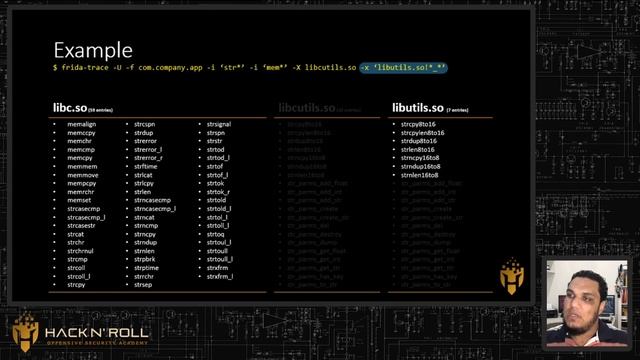640x360 pixels.
Task: Click the 'strxfrm' entry
Action: [217, 268]
